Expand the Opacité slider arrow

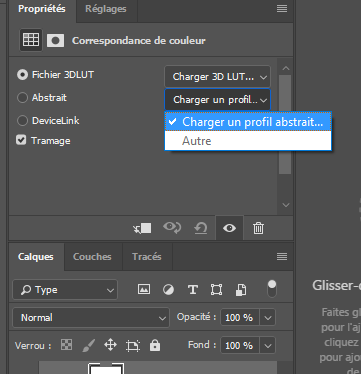click(268, 317)
